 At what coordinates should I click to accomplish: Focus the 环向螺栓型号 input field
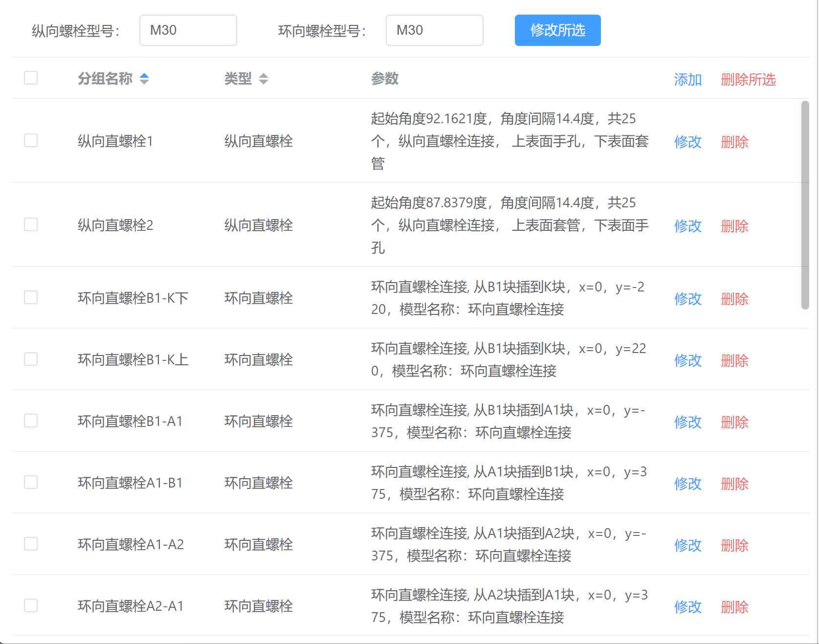[x=435, y=30]
